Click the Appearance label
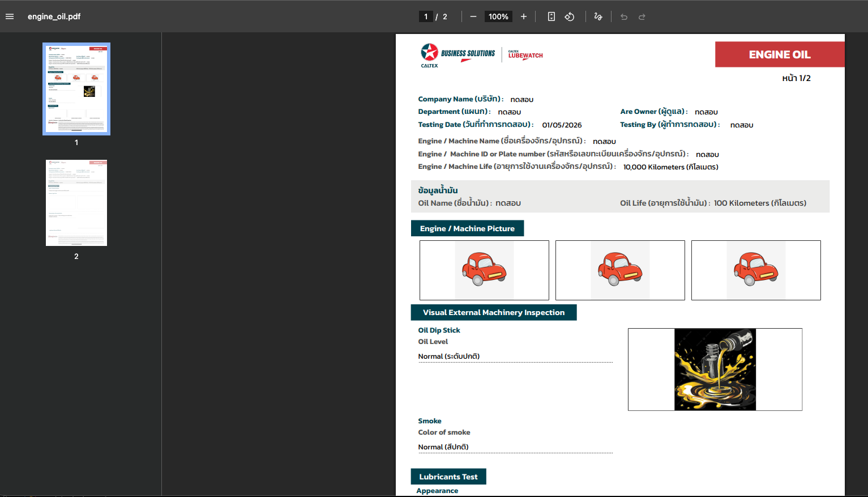Image resolution: width=868 pixels, height=497 pixels. click(437, 491)
